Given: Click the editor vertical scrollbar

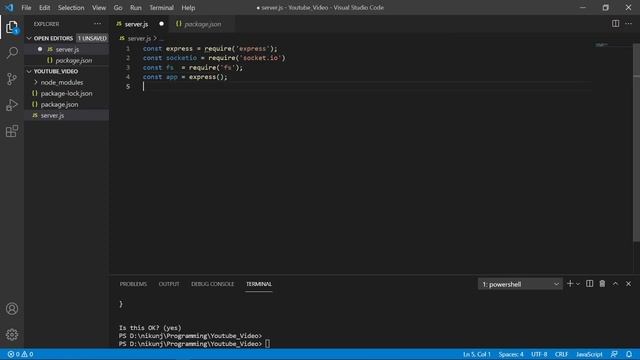Looking at the screenshot, I should [636, 141].
